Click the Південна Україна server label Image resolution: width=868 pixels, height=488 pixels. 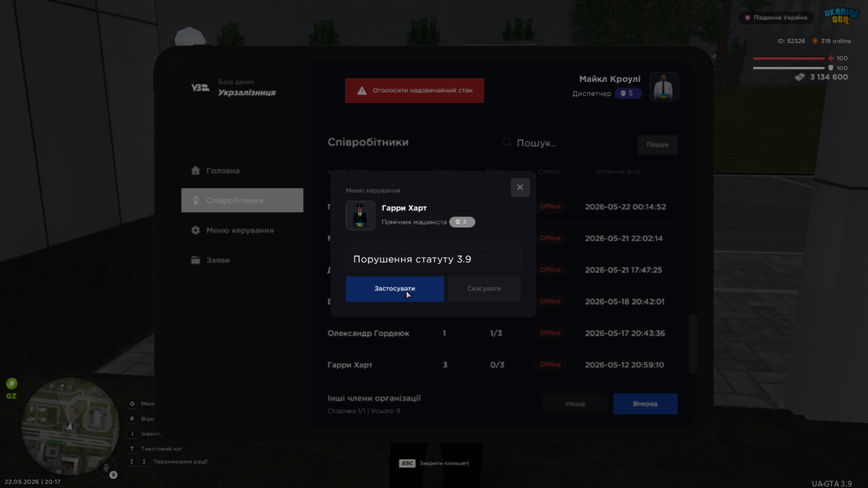tap(776, 18)
